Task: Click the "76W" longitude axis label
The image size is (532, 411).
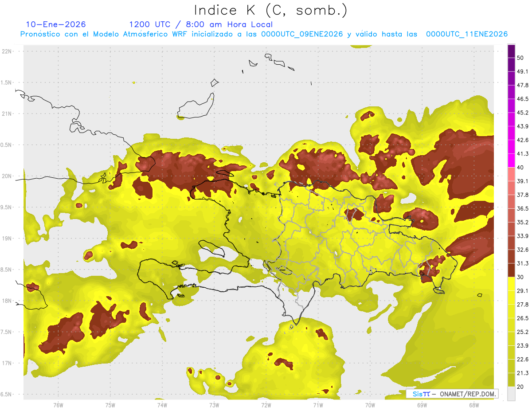Action: [58, 405]
